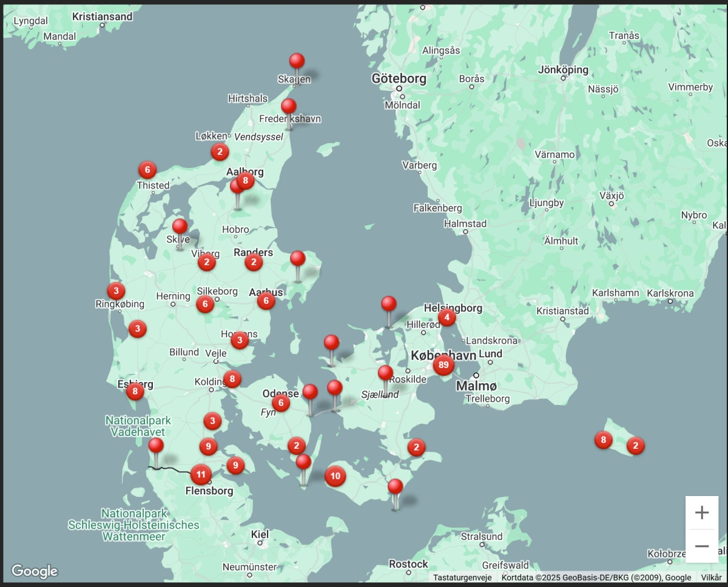Select the 2 cluster marker at Viborg
Viewport: 728px width, 587px height.
pos(207,263)
